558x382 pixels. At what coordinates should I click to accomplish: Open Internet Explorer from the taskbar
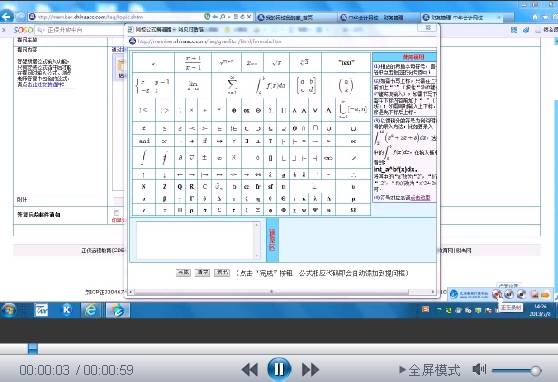pyautogui.click(x=91, y=310)
